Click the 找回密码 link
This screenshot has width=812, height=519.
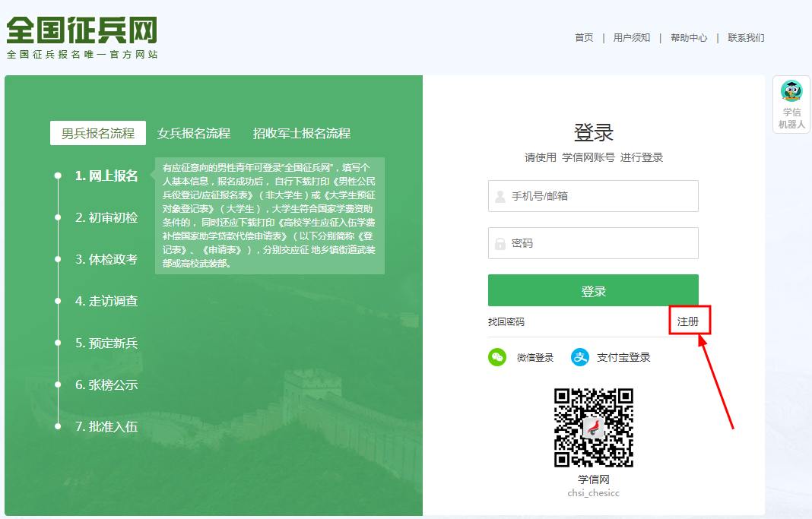(x=507, y=321)
